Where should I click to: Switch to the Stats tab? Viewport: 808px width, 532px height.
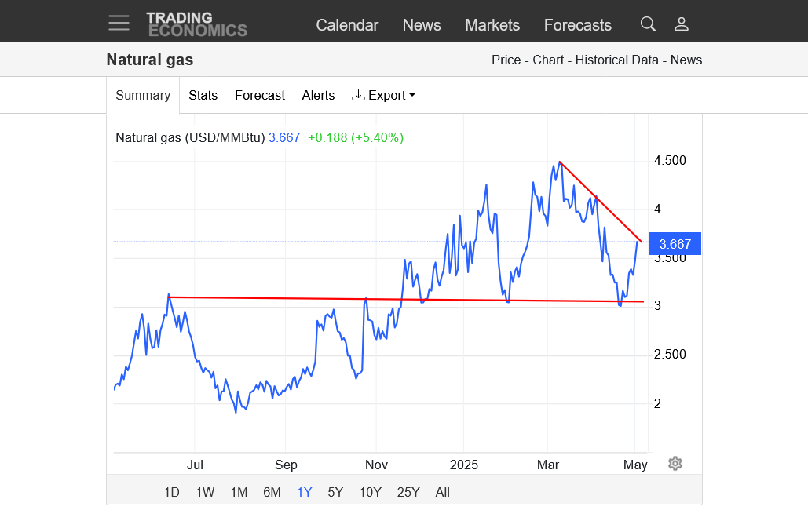pos(203,95)
